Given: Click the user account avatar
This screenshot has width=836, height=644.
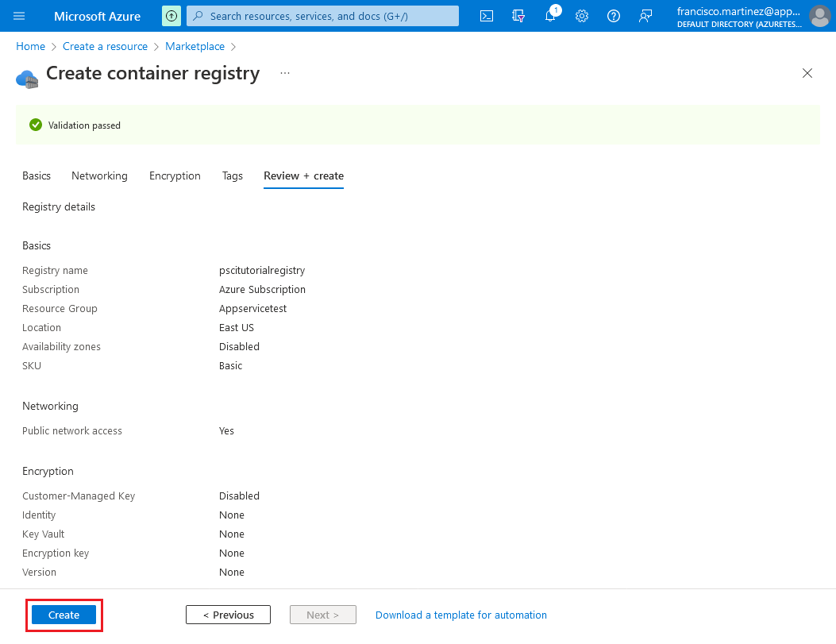Looking at the screenshot, I should [819, 15].
